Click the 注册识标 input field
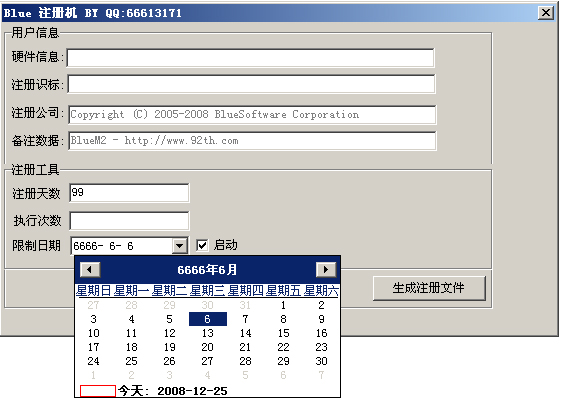 coord(252,84)
